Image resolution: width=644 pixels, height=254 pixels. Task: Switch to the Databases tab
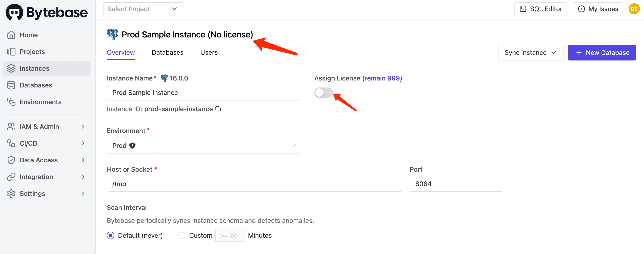click(x=167, y=52)
